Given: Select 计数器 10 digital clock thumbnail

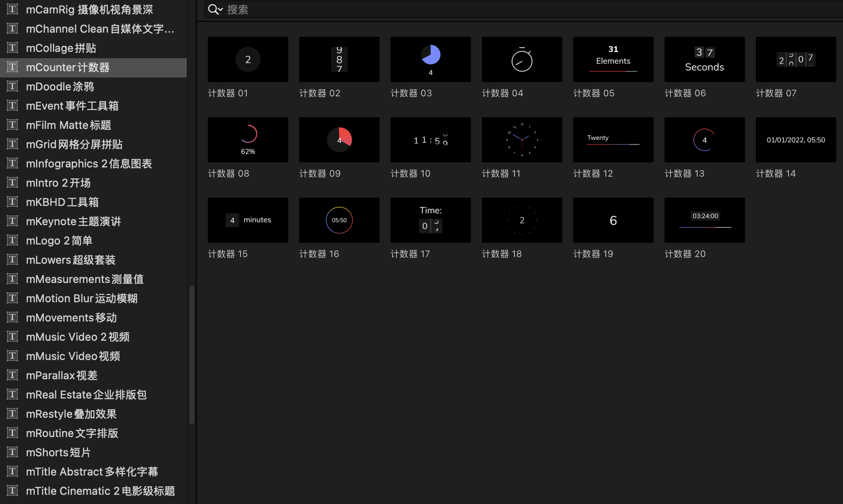Looking at the screenshot, I should (431, 140).
